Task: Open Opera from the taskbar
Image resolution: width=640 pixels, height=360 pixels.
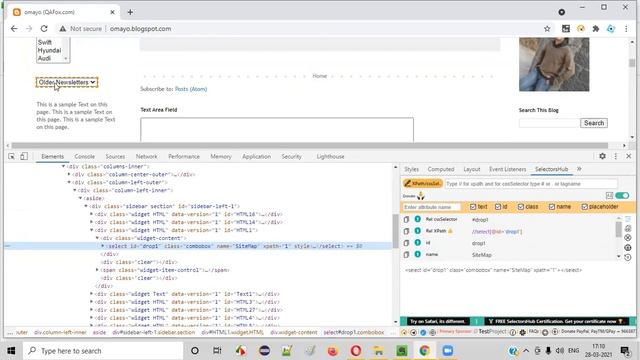Action: tap(356, 351)
